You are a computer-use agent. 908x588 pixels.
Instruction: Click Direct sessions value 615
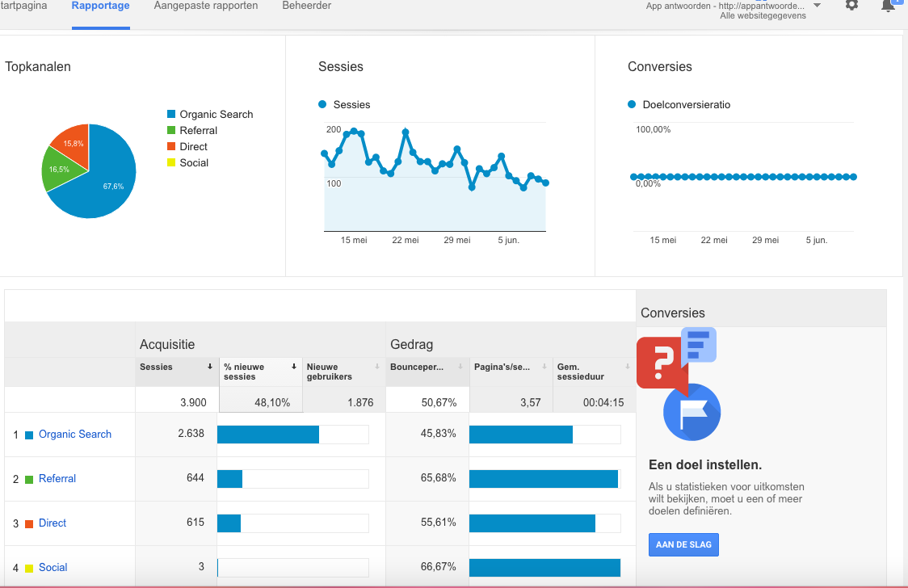tap(195, 522)
